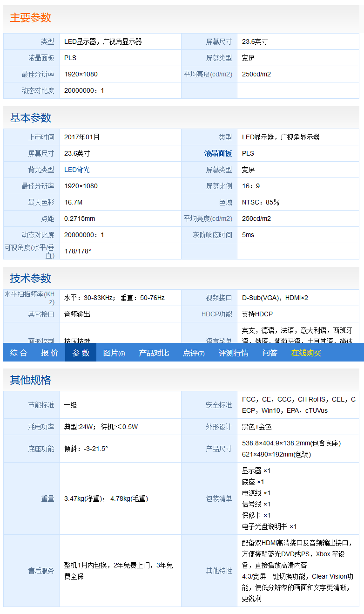Viewport: 364px width, 614px height.
Task: Open the 评测行情 tab
Action: (x=234, y=353)
